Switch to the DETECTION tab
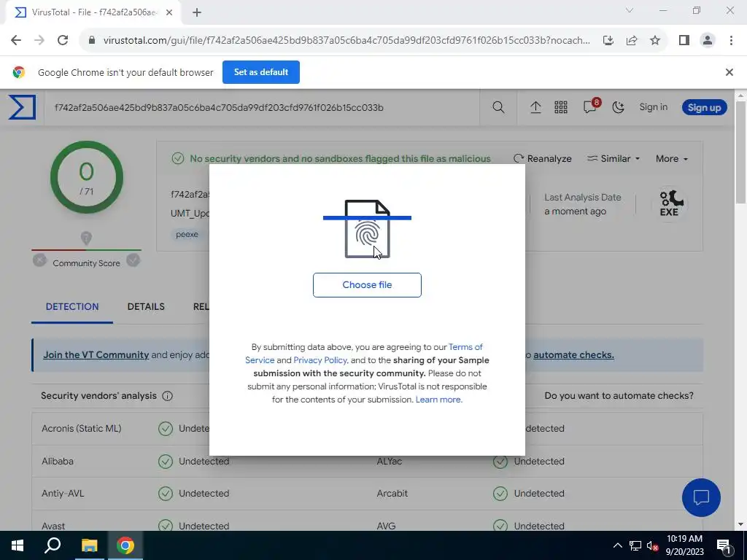The height and width of the screenshot is (560, 747). pos(72,307)
